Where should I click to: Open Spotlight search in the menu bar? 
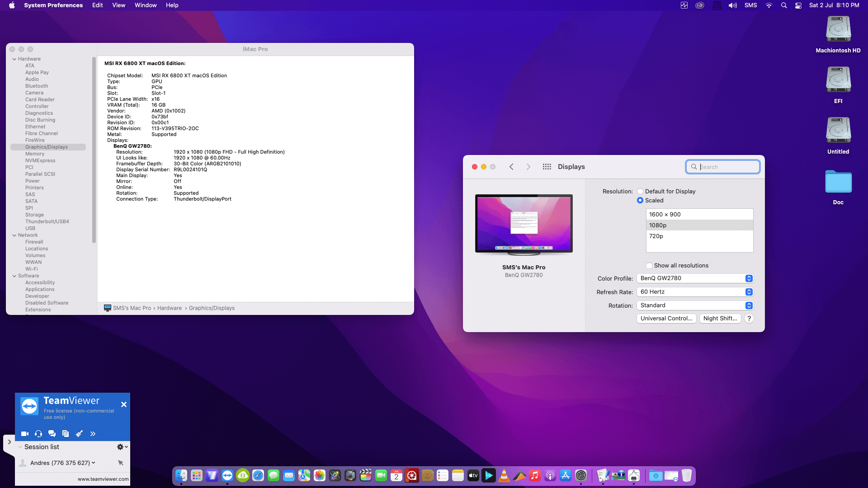784,5
